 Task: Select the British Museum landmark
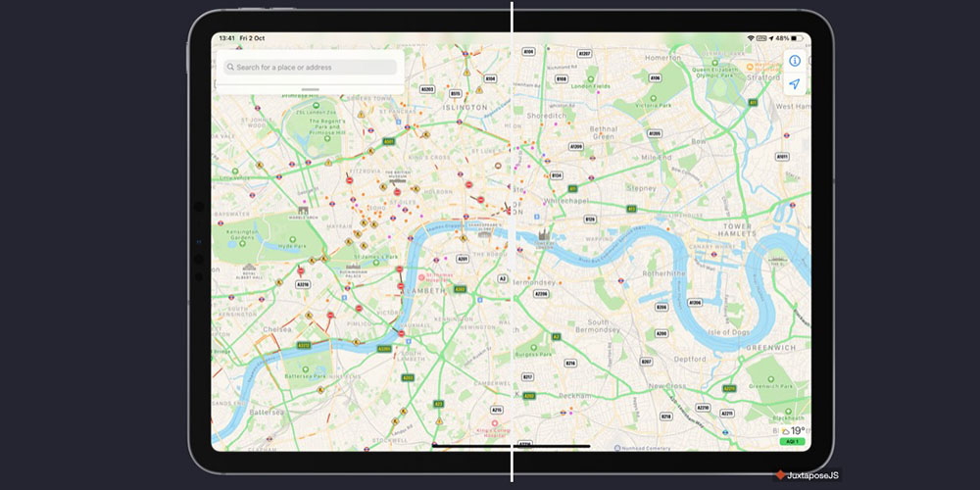(x=397, y=179)
